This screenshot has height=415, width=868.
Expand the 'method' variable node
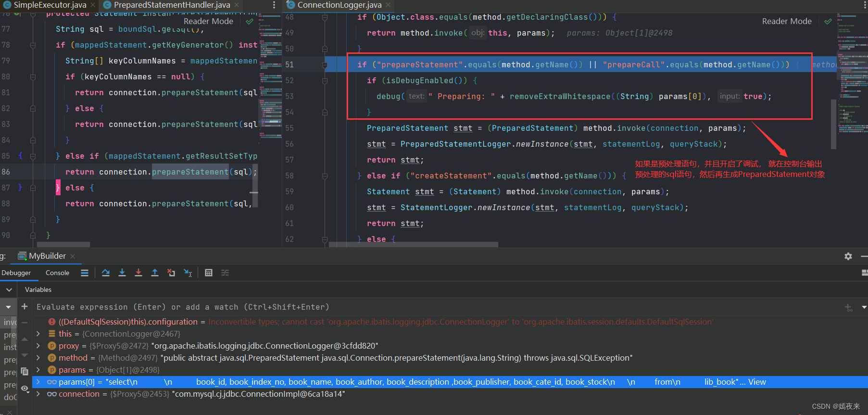coord(38,357)
